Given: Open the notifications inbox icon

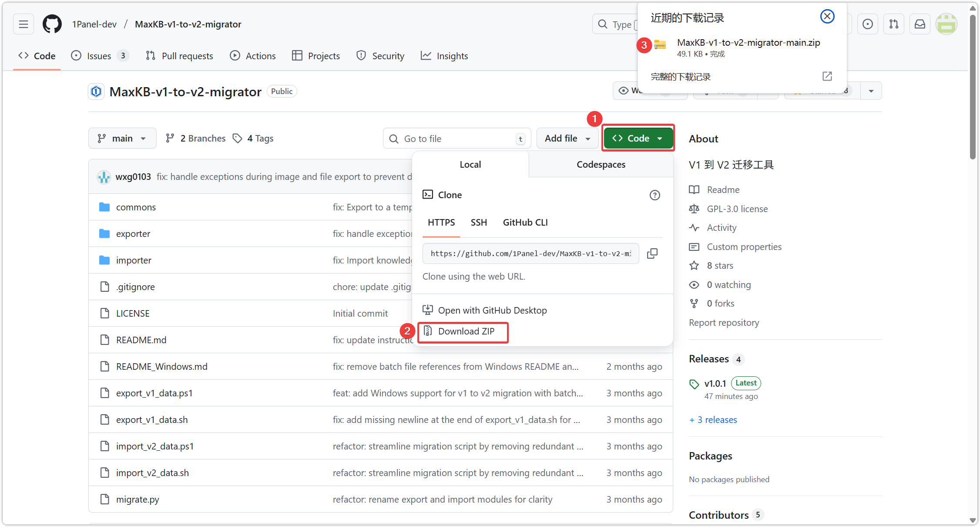Looking at the screenshot, I should point(920,24).
